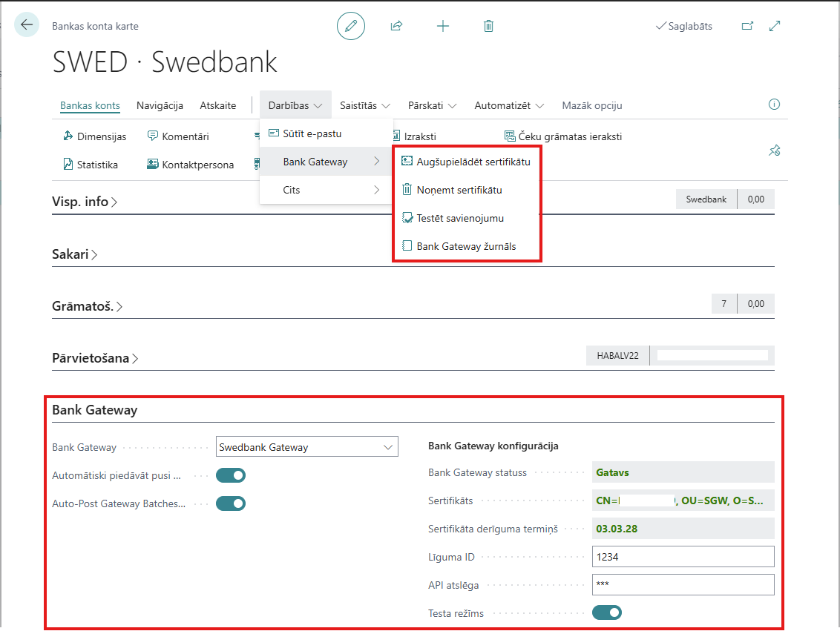This screenshot has width=840, height=631.
Task: Expand the Sakari section
Action: click(74, 254)
